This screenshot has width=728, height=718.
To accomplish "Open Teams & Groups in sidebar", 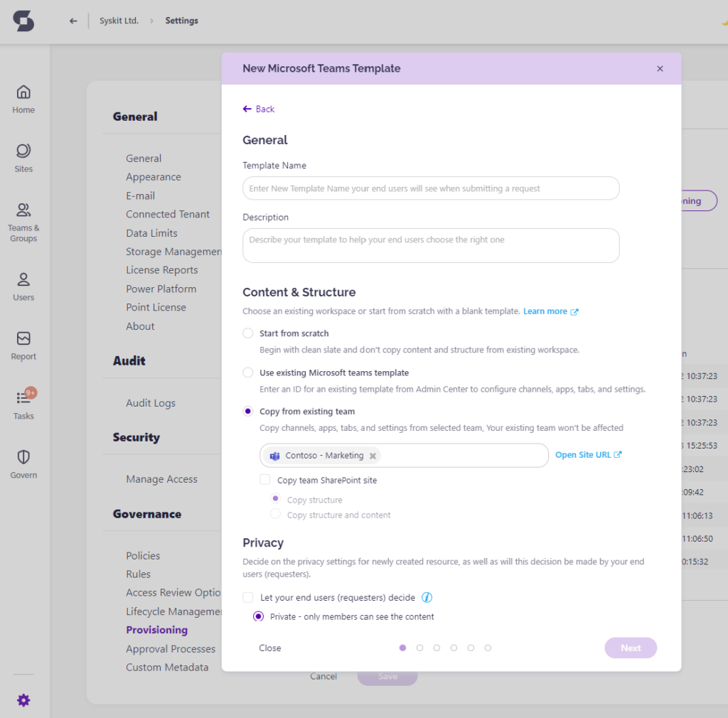I will (23, 223).
